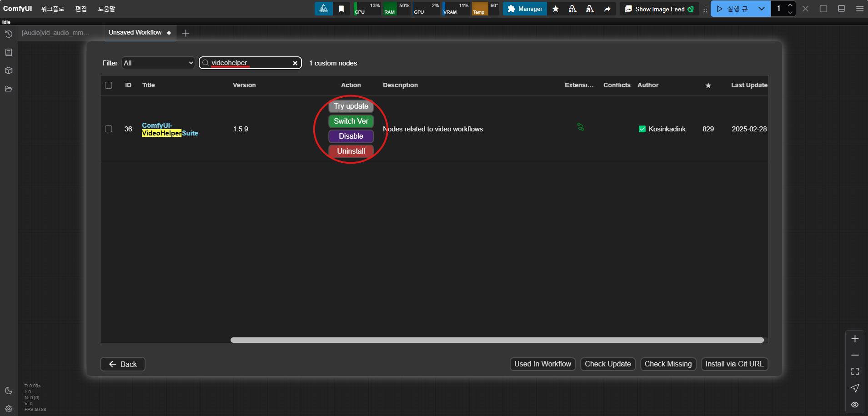Click the first model-unload icon after the star
The height and width of the screenshot is (416, 868).
pos(573,9)
